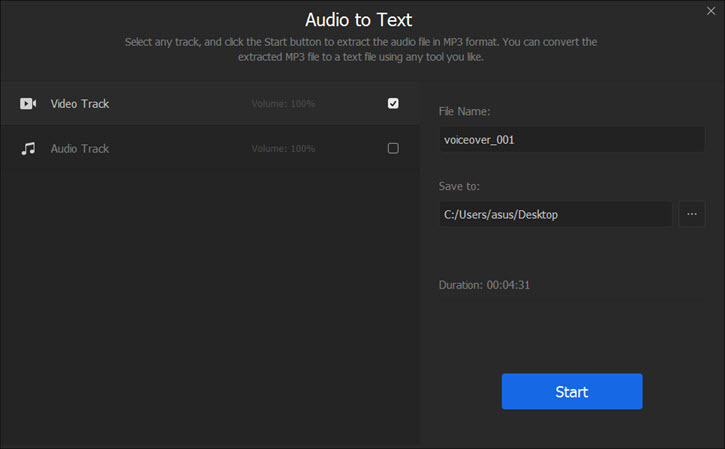Click the music note icon beside Audio Track
Screen dimensions: 725x449
[28, 149]
